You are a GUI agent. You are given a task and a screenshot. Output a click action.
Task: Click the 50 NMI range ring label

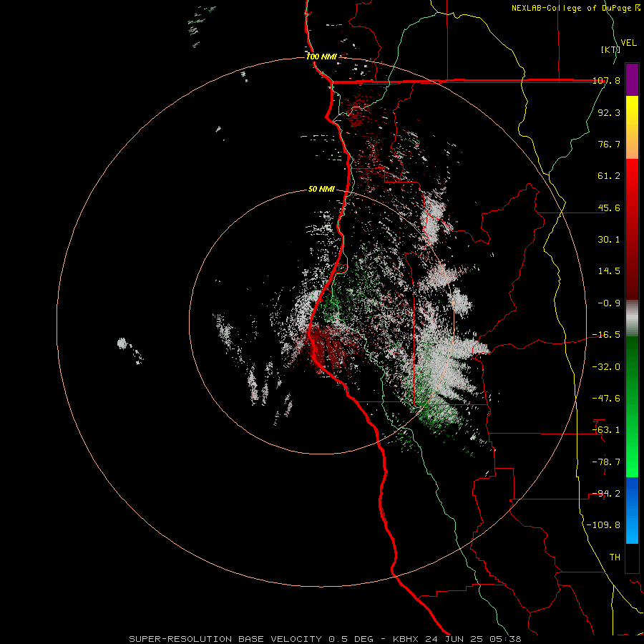point(321,190)
